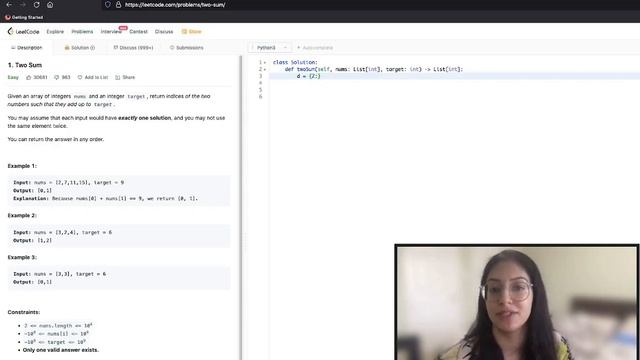Viewport: 640px width, 360px height.
Task: Click the nums.length constraint line
Action: [58, 325]
